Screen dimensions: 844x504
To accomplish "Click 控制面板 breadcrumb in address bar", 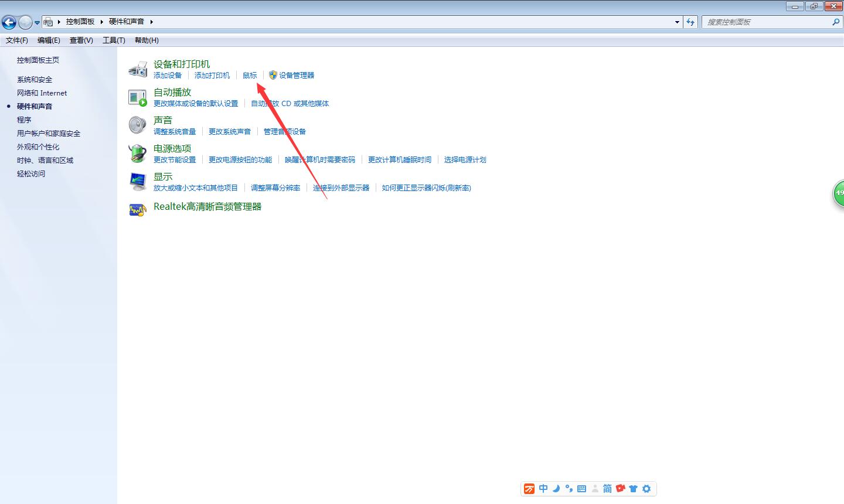I will (x=80, y=22).
